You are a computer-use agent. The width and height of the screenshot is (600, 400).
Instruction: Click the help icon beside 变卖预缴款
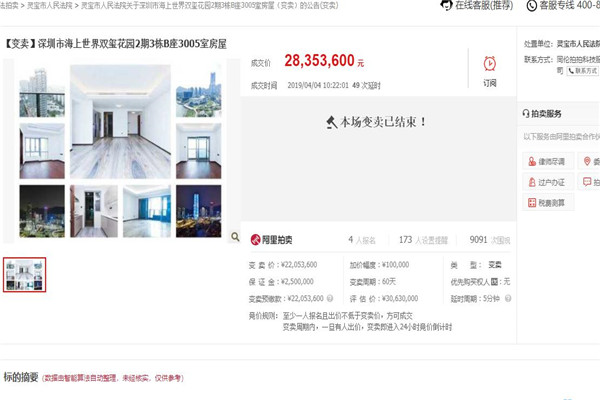(330, 298)
